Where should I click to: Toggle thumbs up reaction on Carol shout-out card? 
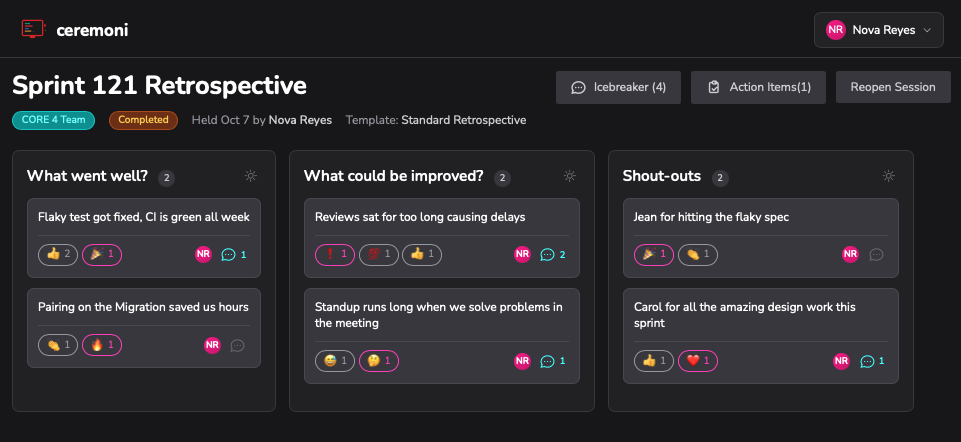[654, 361]
